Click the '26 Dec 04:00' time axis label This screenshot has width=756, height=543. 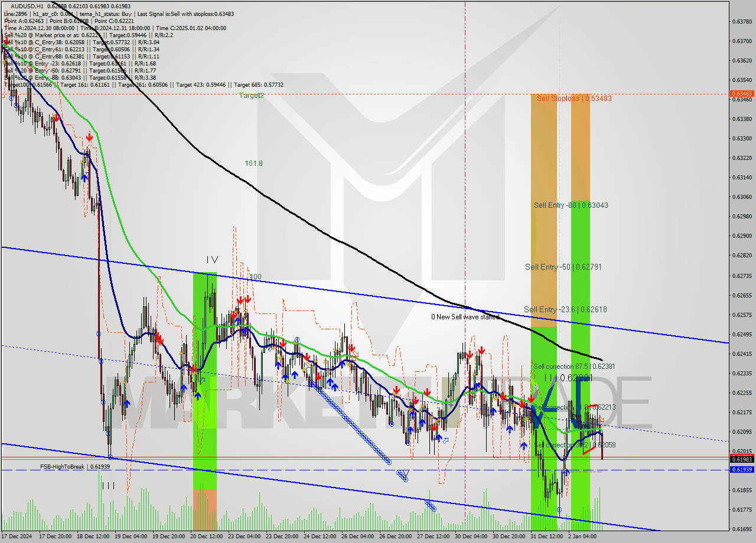coord(358,537)
